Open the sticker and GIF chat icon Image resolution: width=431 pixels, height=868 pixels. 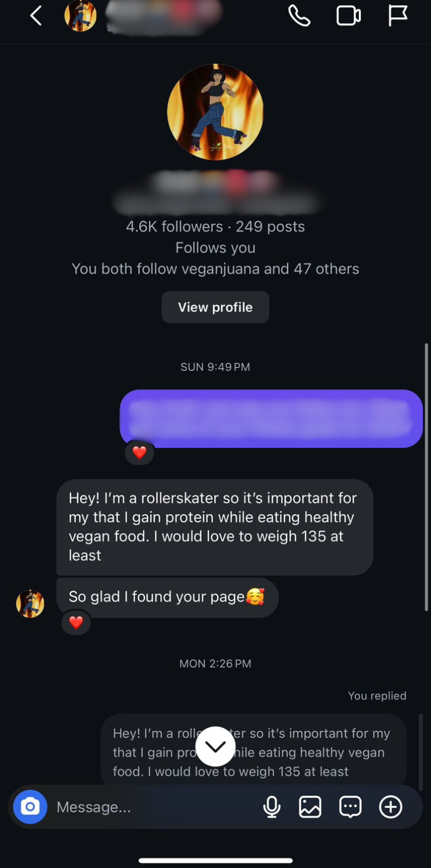350,807
